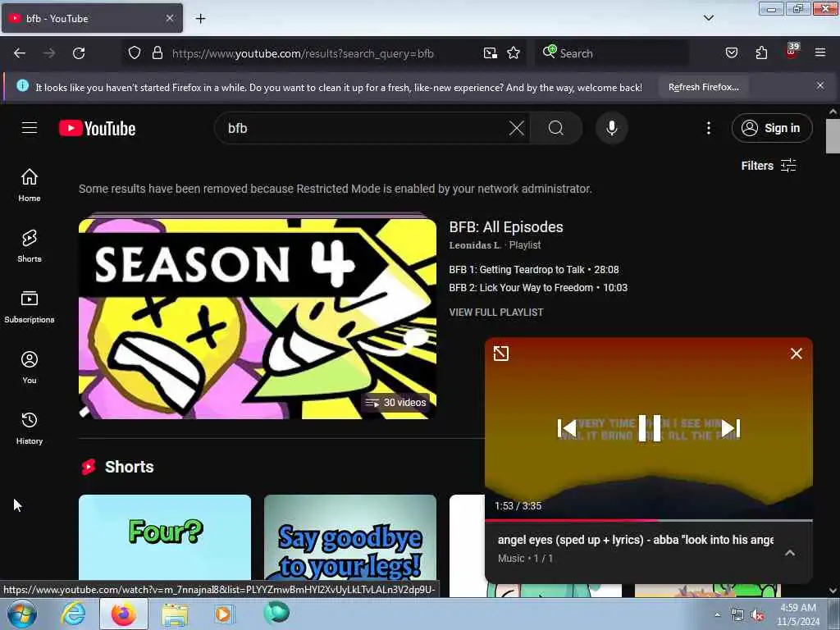The image size is (840, 630).
Task: Focus the URL address bar
Action: click(x=303, y=53)
